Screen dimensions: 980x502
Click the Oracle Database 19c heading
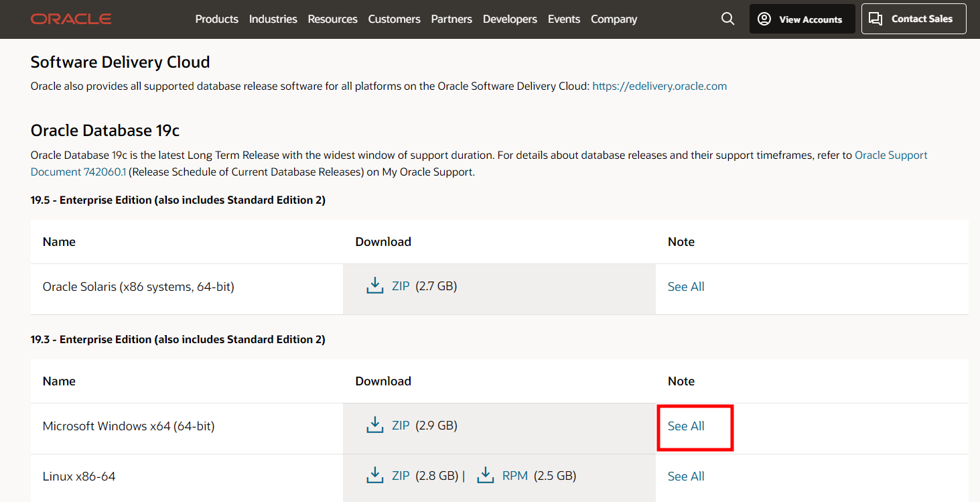coord(105,130)
